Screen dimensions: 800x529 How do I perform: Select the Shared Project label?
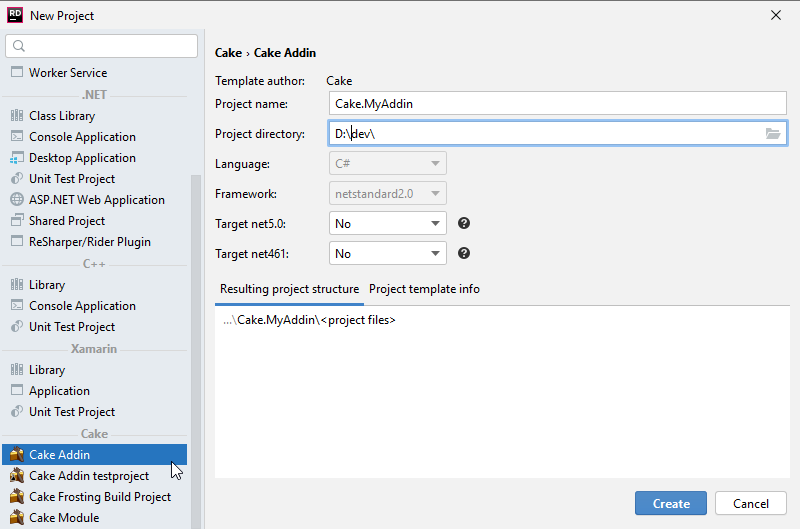click(67, 221)
